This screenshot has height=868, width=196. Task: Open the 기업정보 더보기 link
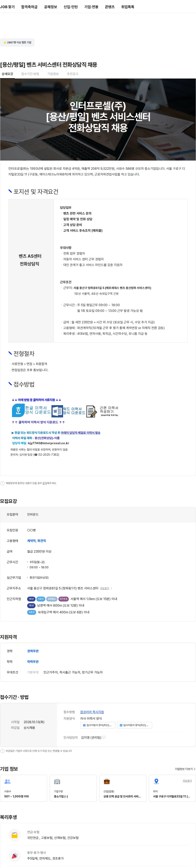coord(185,769)
